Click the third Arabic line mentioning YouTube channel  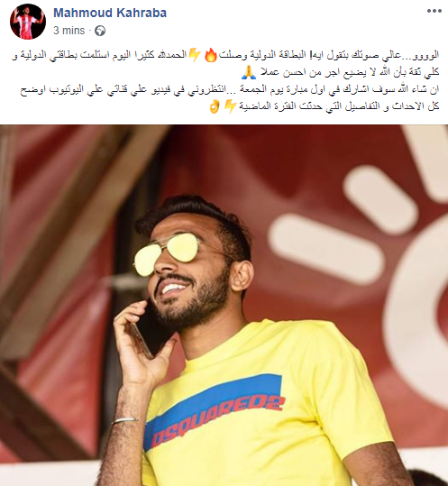(x=230, y=89)
